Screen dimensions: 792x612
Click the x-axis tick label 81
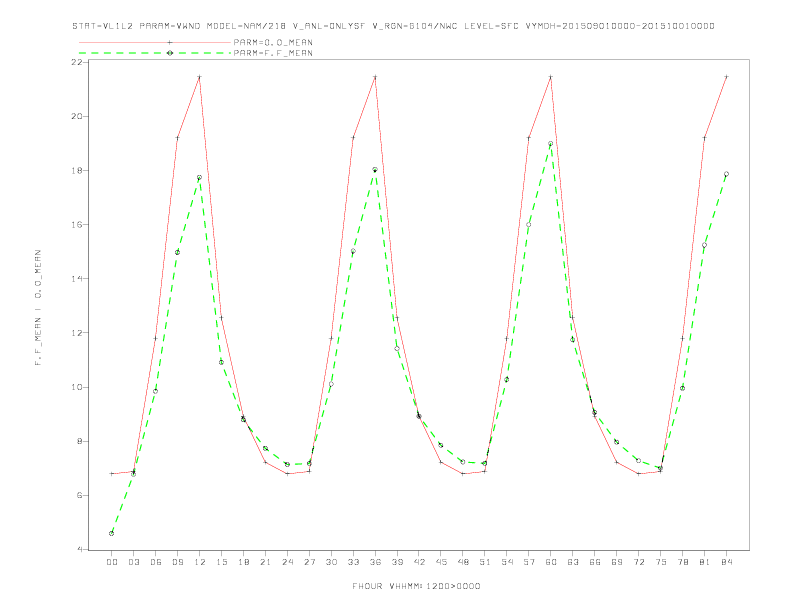(x=705, y=562)
